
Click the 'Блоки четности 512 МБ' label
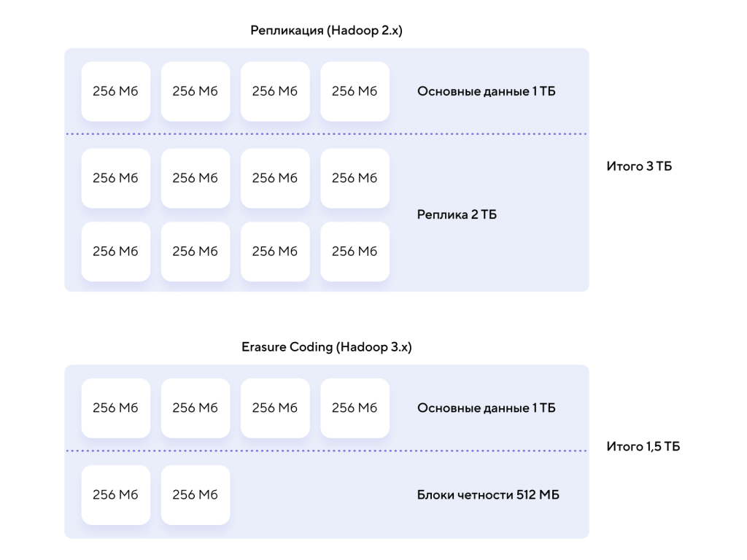tap(488, 495)
